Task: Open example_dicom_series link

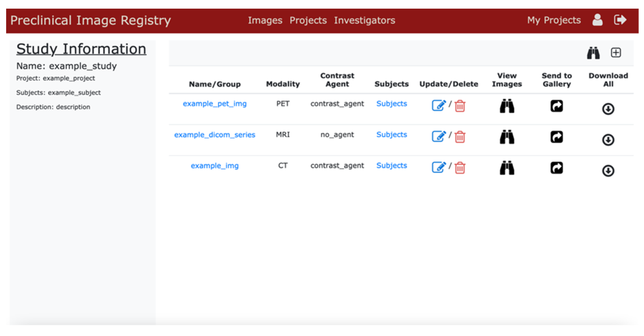Action: (x=215, y=135)
